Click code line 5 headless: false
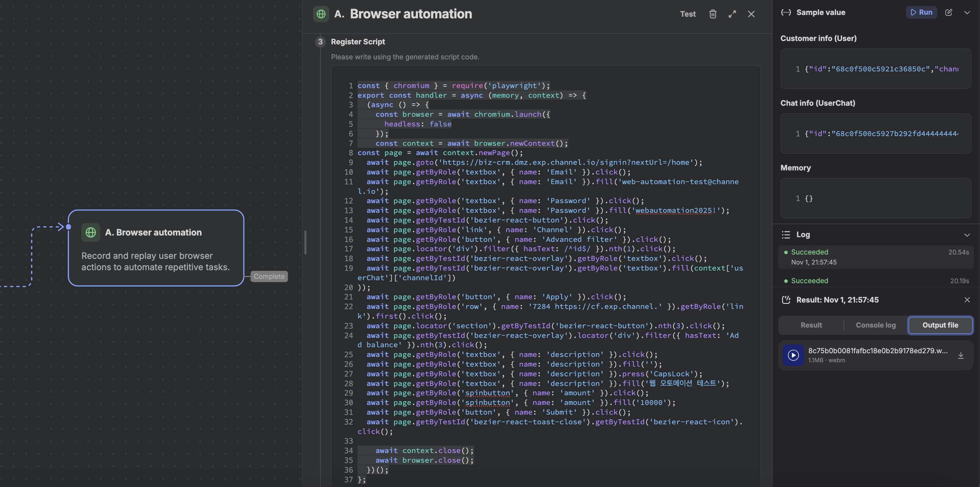The image size is (980, 487). pyautogui.click(x=418, y=124)
